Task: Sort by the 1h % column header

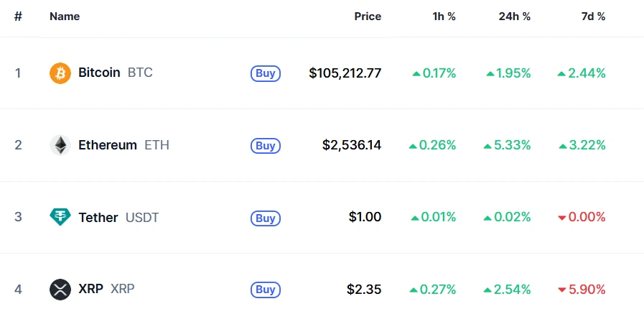Action: pos(444,17)
